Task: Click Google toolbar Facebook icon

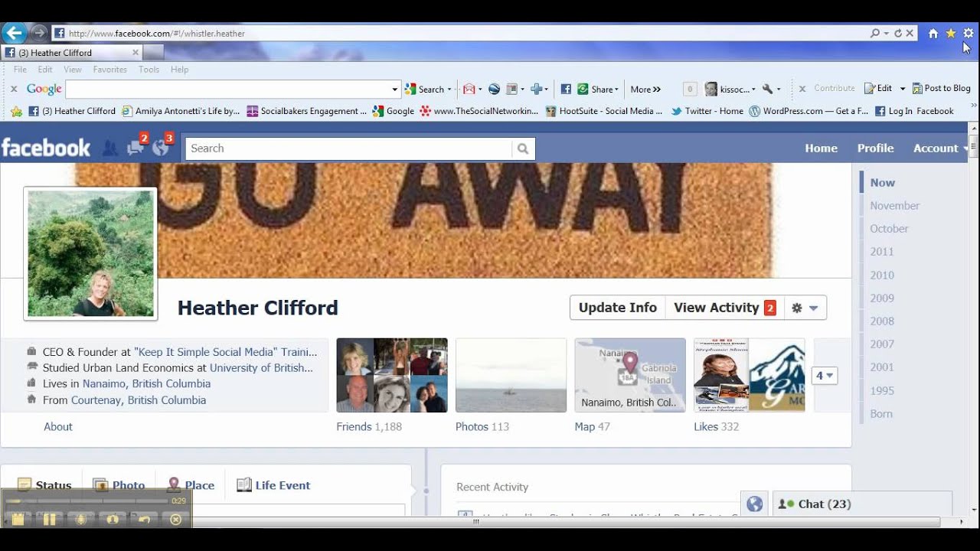Action: [566, 89]
